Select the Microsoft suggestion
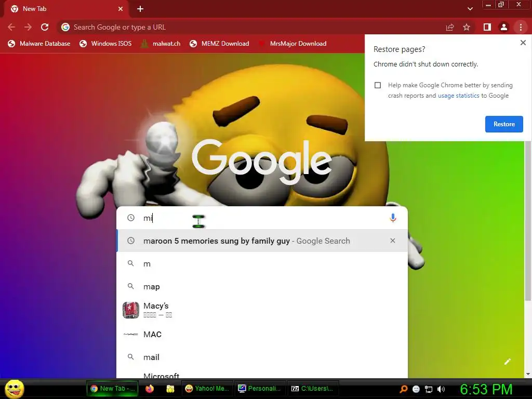 [x=262, y=374]
